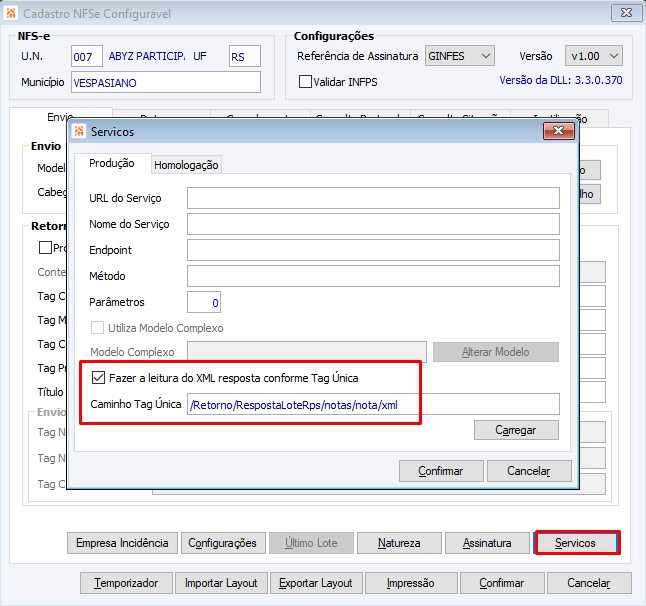Open Empresa Incidência settings
The height and width of the screenshot is (606, 646).
click(122, 543)
